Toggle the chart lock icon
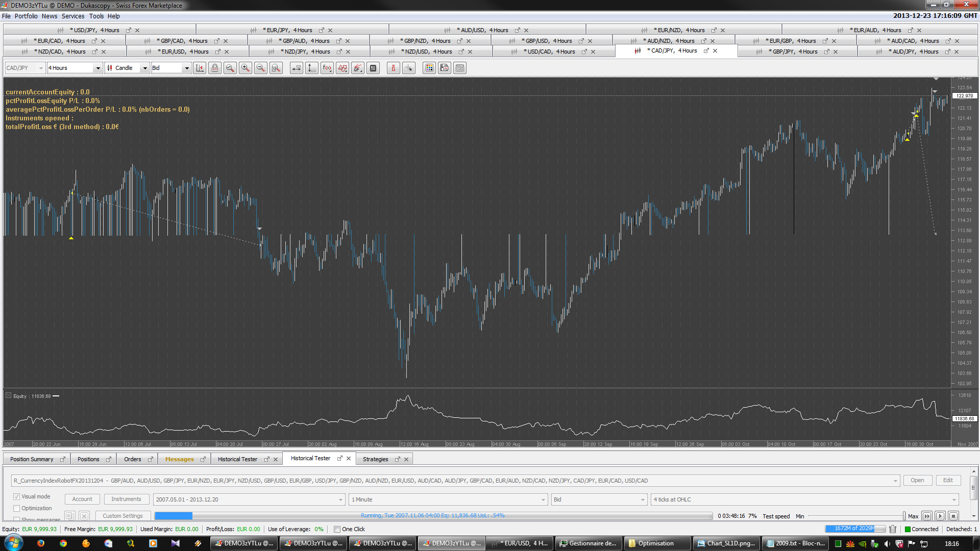The image size is (980, 551). pos(215,68)
